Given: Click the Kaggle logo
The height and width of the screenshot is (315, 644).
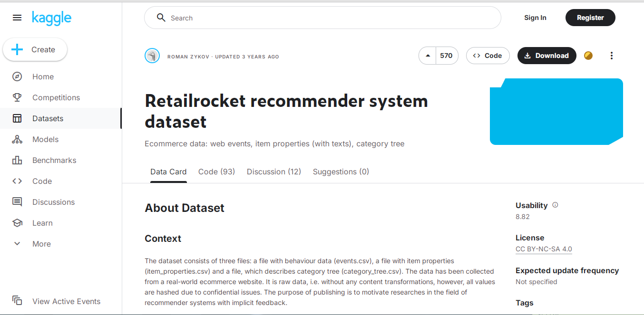Looking at the screenshot, I should 51,19.
